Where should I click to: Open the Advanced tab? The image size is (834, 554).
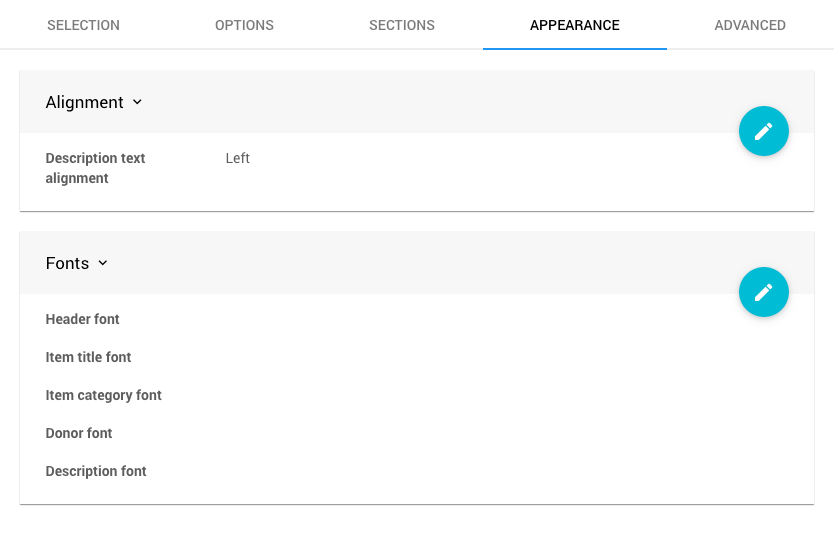click(750, 25)
